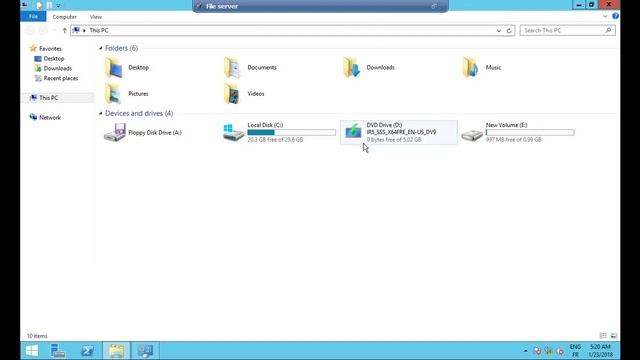Click the ENG language indicator in tray
Viewport: 640px width, 360px height.
pos(575,347)
